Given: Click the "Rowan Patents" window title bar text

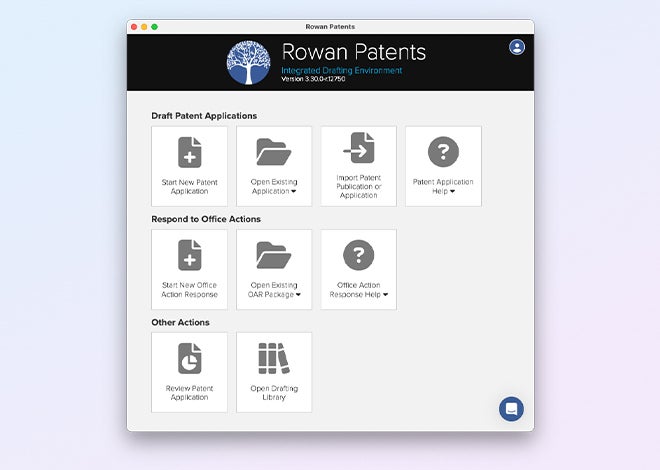Looking at the screenshot, I should coord(330,27).
